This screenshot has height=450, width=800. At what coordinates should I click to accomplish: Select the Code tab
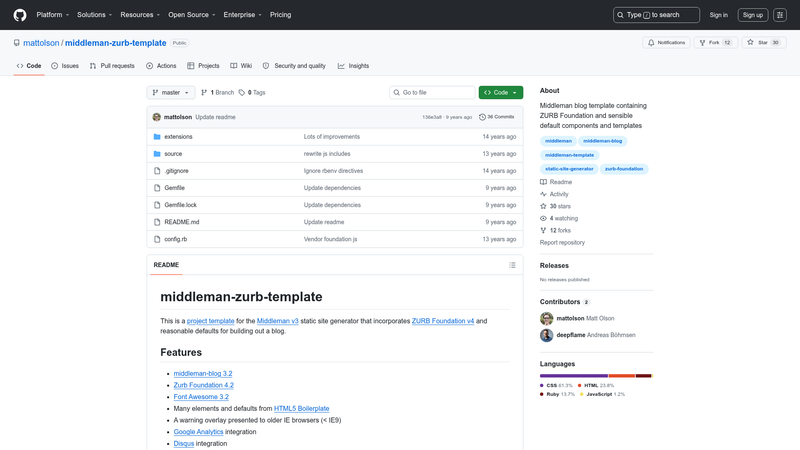[x=29, y=66]
